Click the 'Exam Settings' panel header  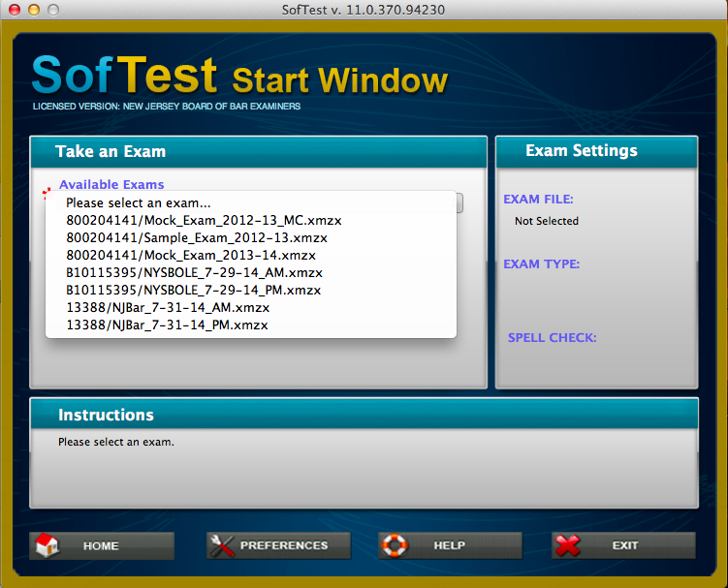coord(596,151)
